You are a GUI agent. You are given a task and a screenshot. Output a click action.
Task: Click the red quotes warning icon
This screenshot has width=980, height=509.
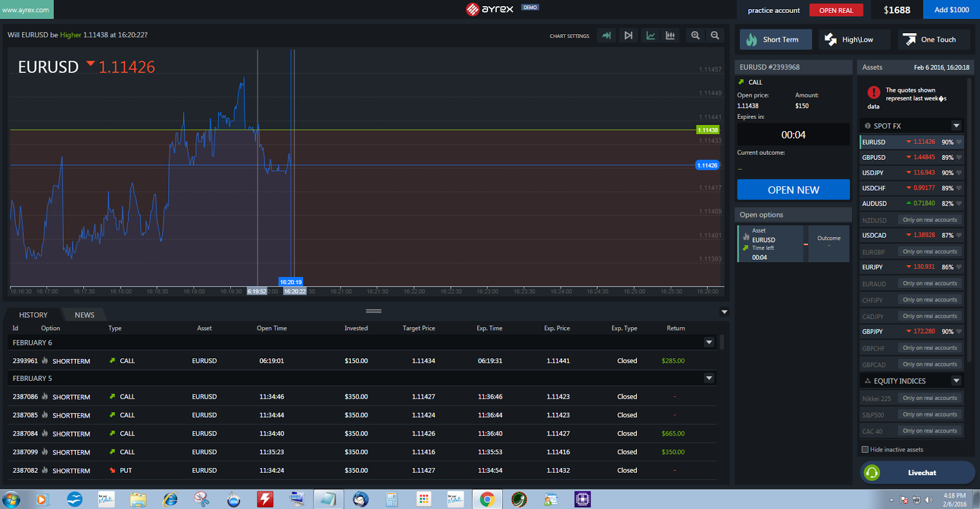(x=873, y=92)
